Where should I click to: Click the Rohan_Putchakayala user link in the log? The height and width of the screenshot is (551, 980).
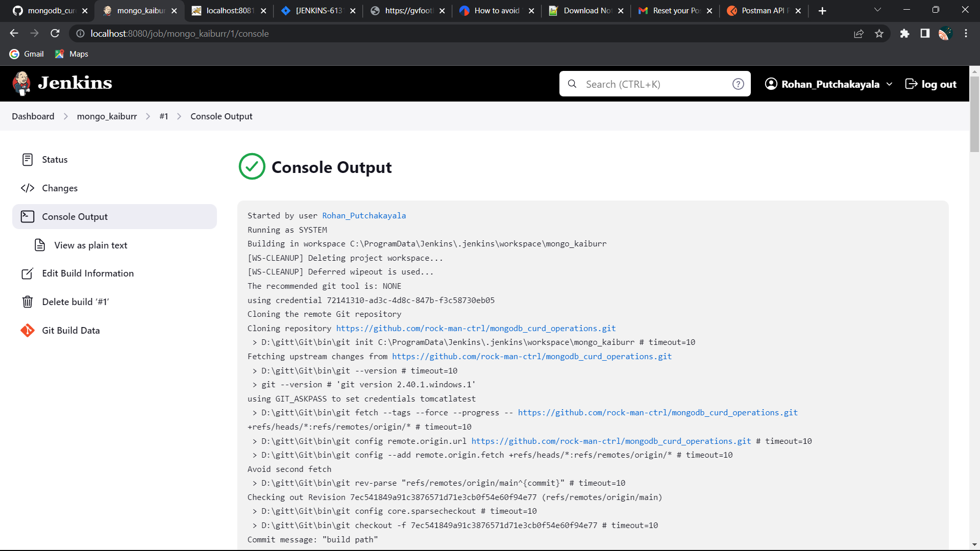364,215
